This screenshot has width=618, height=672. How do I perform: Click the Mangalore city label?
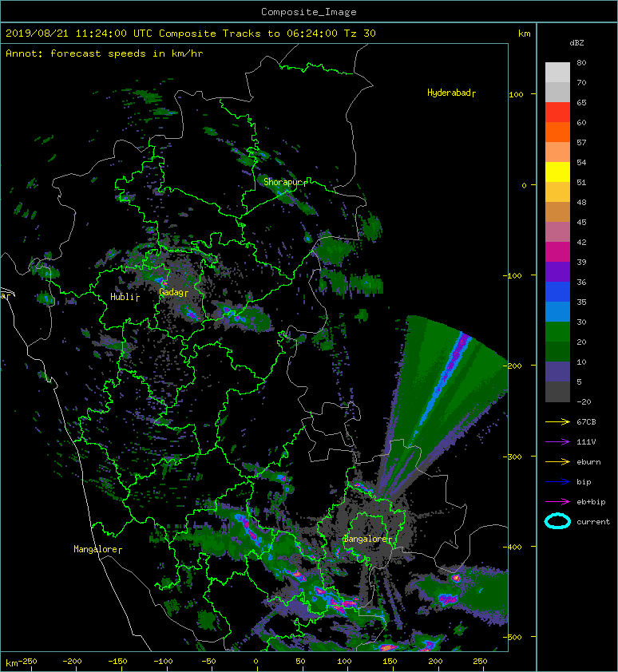[x=95, y=549]
